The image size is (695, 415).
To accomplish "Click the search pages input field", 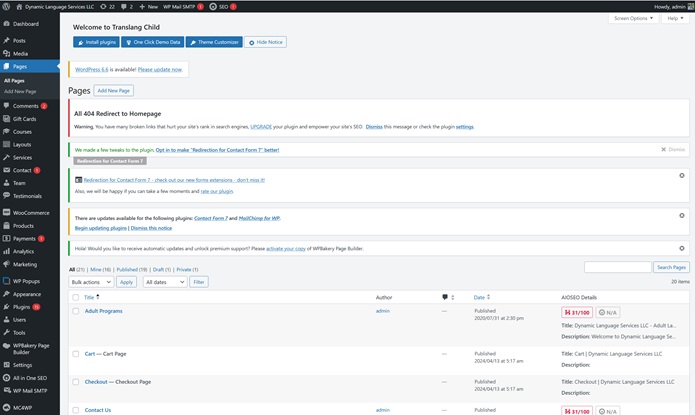I will (617, 268).
